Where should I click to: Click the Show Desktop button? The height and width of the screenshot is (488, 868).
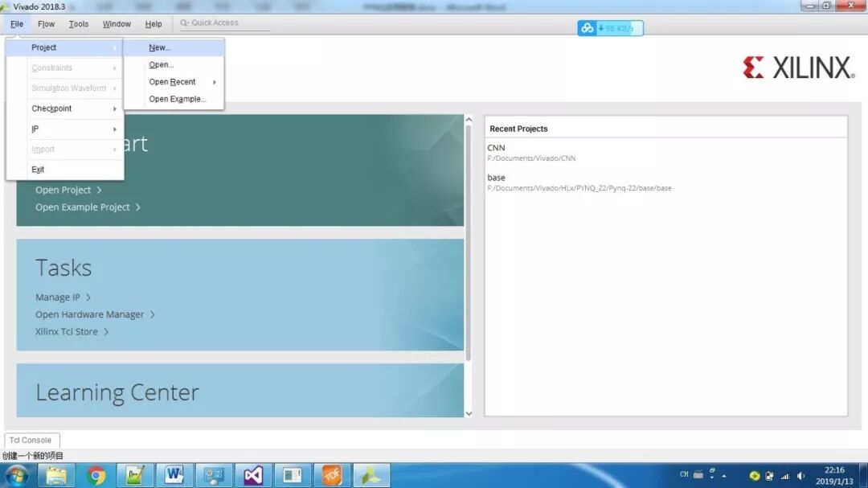[x=863, y=476]
